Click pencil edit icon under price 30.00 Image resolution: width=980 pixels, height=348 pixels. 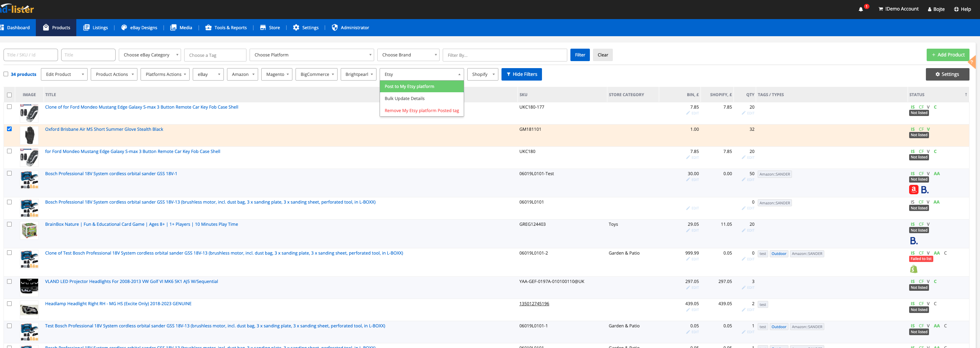coord(688,180)
